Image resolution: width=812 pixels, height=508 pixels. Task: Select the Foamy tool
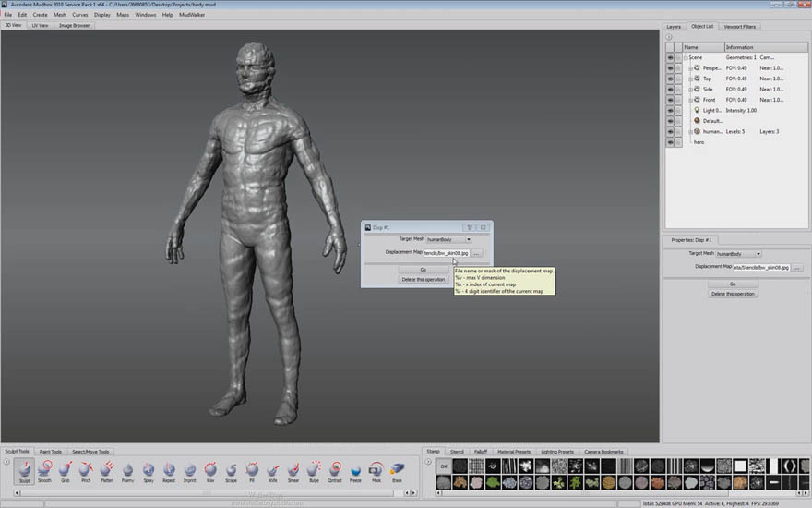[x=127, y=471]
